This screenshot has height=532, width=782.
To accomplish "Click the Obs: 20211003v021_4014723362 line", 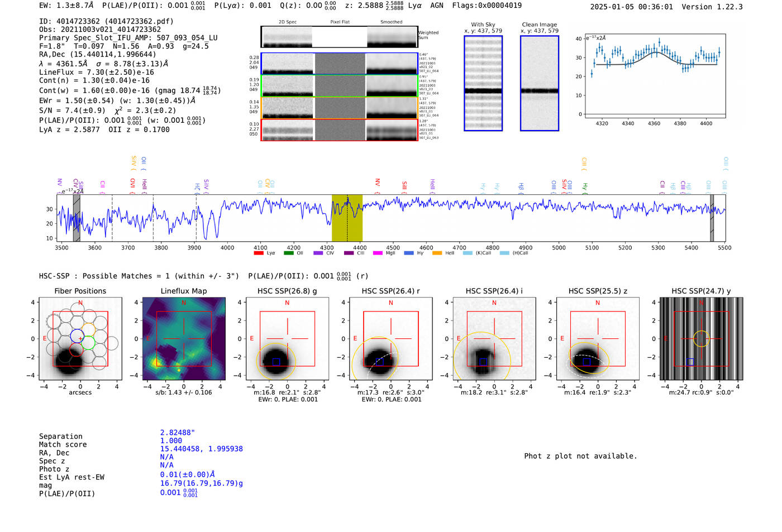I will click(100, 29).
